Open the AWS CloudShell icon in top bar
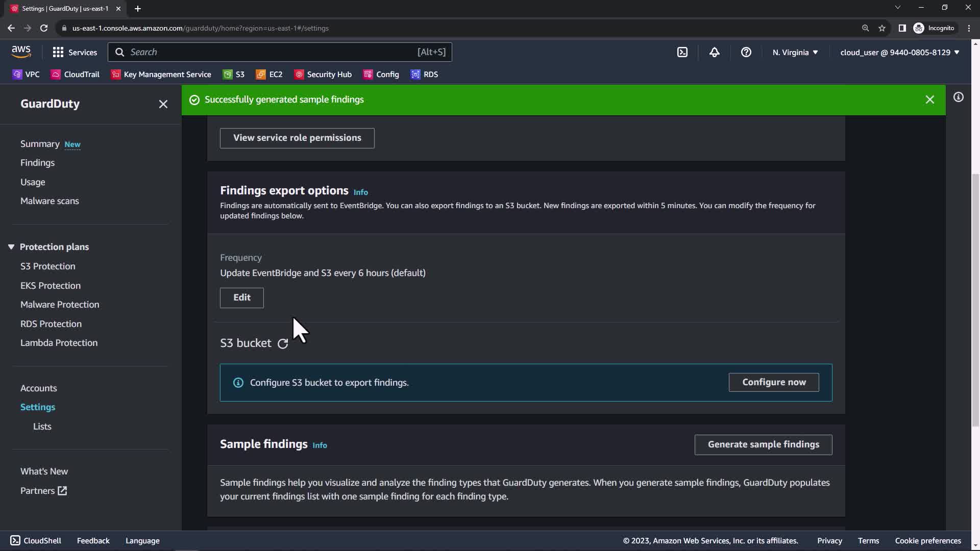Screen dimensions: 980x551 coord(682,52)
